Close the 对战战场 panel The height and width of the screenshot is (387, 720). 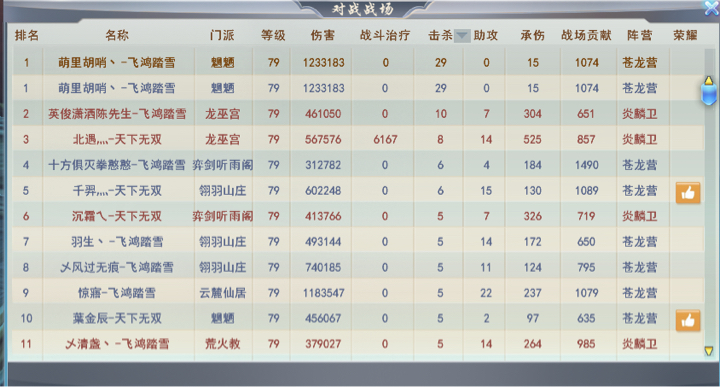tap(712, 7)
